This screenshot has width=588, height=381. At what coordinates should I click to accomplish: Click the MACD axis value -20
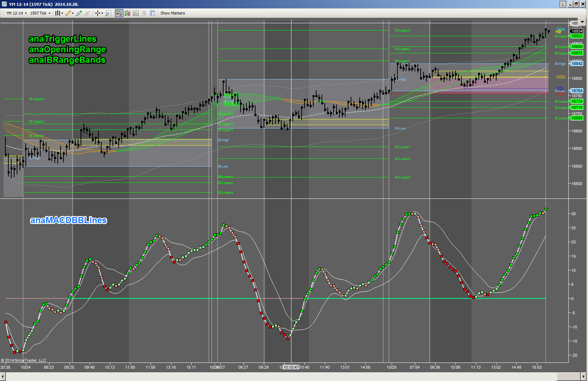tap(574, 355)
